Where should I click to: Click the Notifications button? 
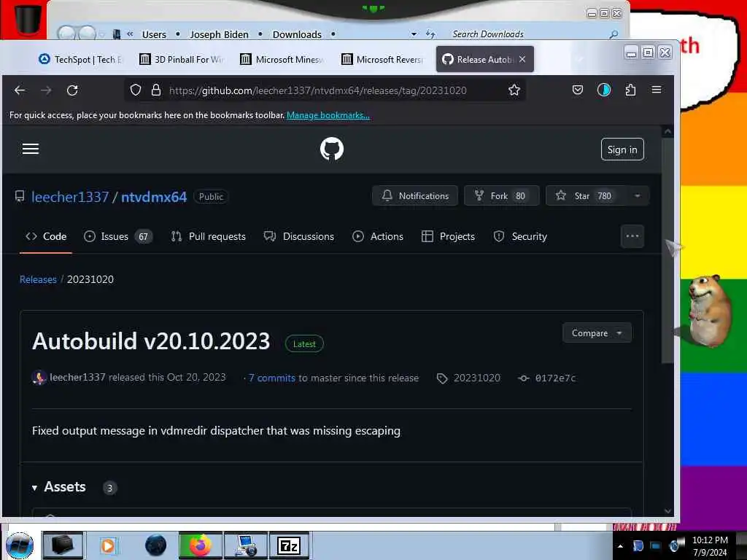point(415,195)
